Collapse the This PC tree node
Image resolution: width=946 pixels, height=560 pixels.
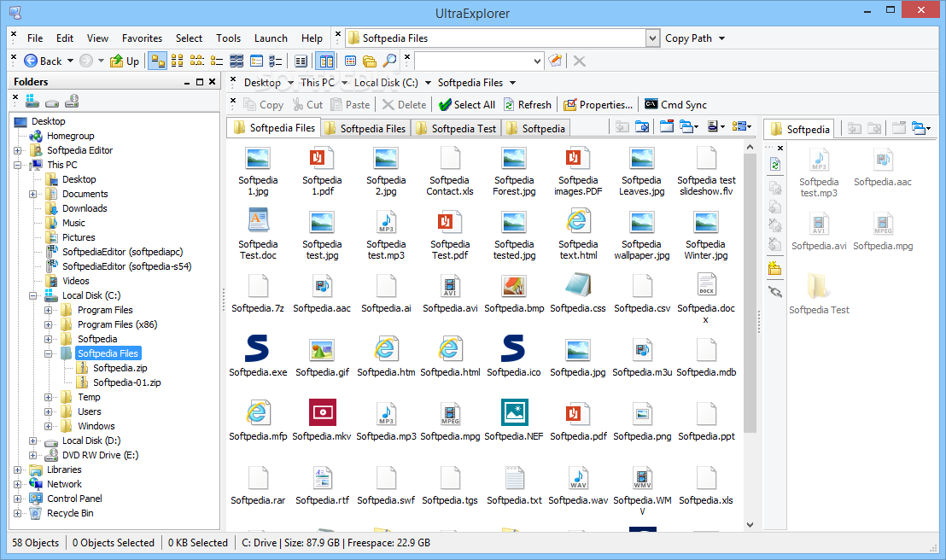point(17,165)
